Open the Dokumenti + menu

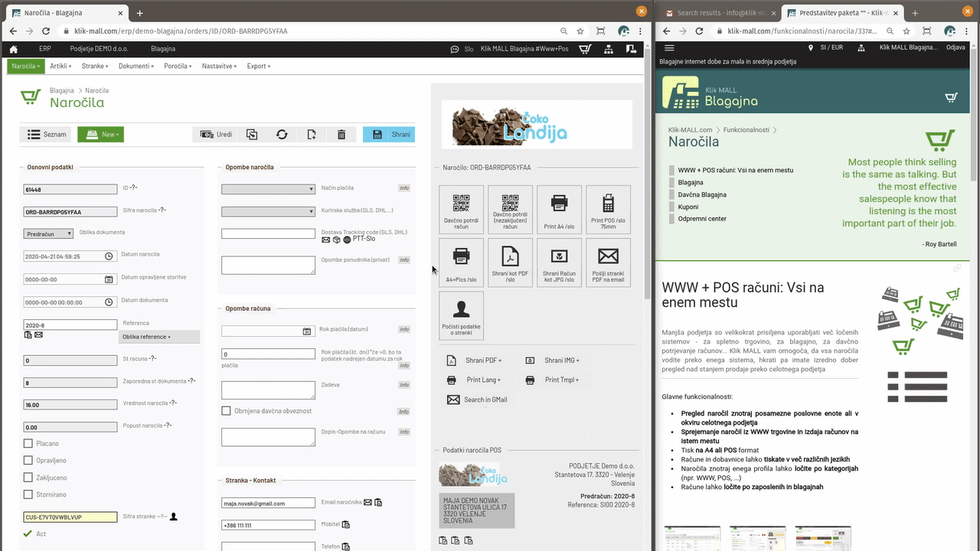(x=136, y=67)
